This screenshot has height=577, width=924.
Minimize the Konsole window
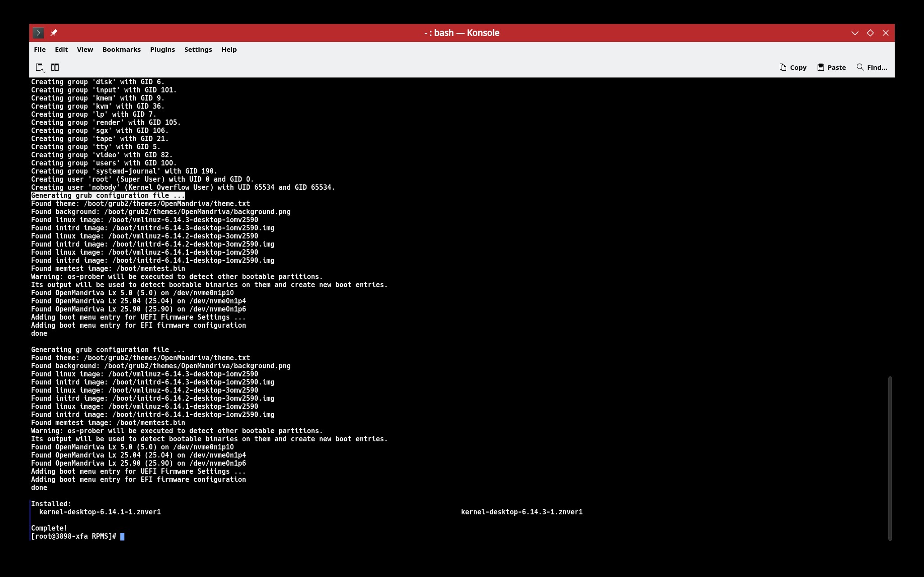[855, 33]
